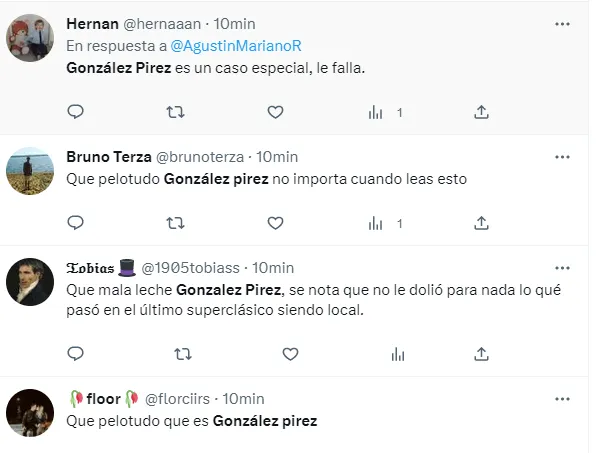Retweet Bruno Terza's tweet

tap(175, 221)
